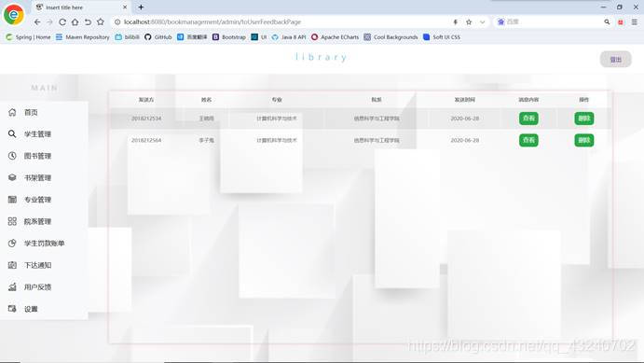Click the grey logout button beside library header
This screenshot has height=363, width=644.
coord(615,60)
